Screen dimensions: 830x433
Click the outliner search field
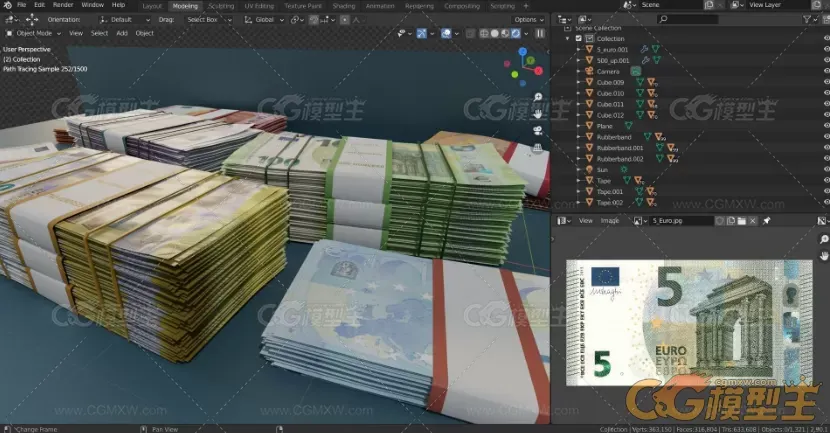point(688,19)
